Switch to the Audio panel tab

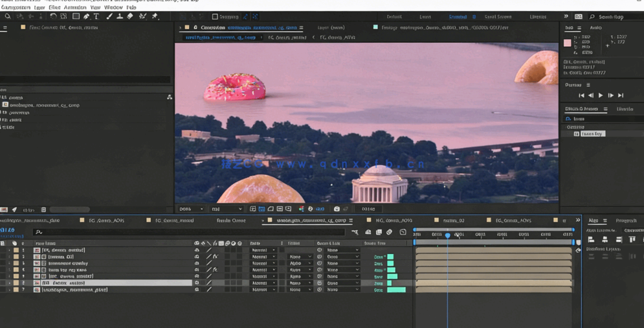pos(595,28)
